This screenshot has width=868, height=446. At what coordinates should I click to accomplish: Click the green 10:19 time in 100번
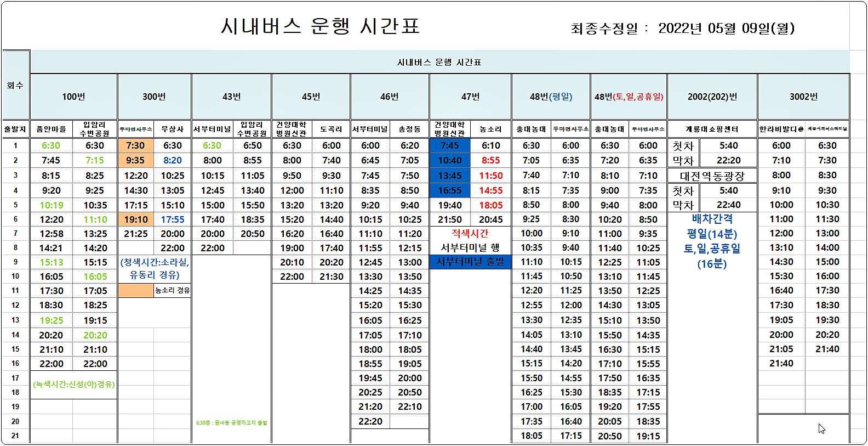(52, 205)
